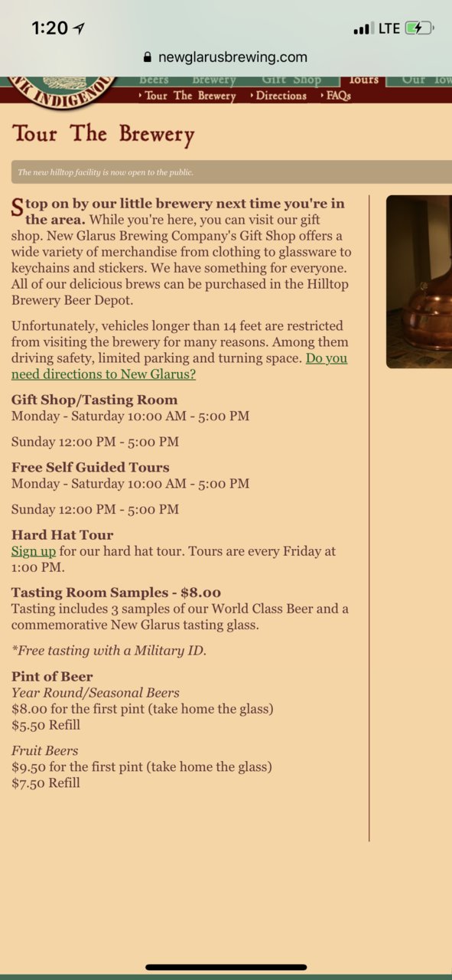Switch to the Gift Shop tab
Viewport: 452px width, 980px height.
tap(291, 80)
